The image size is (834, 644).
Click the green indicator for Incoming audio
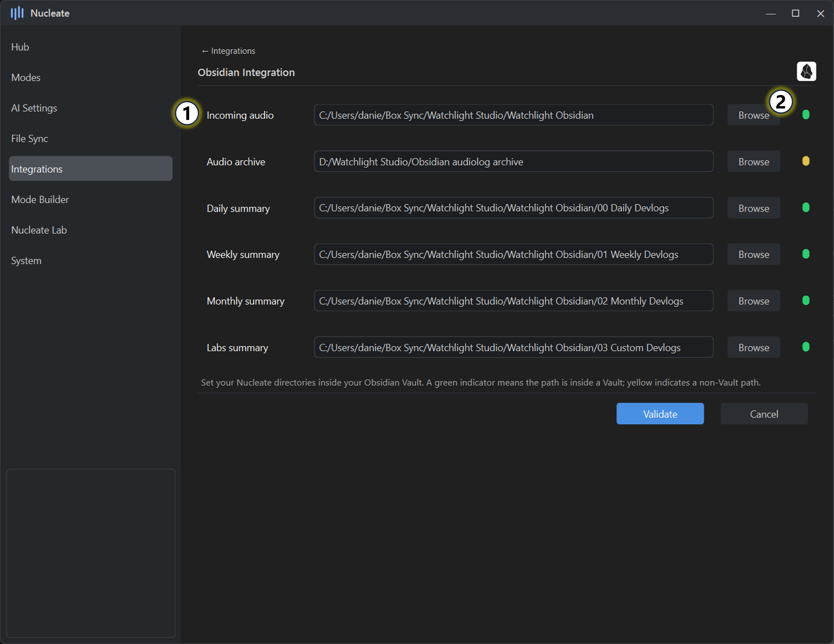(805, 114)
